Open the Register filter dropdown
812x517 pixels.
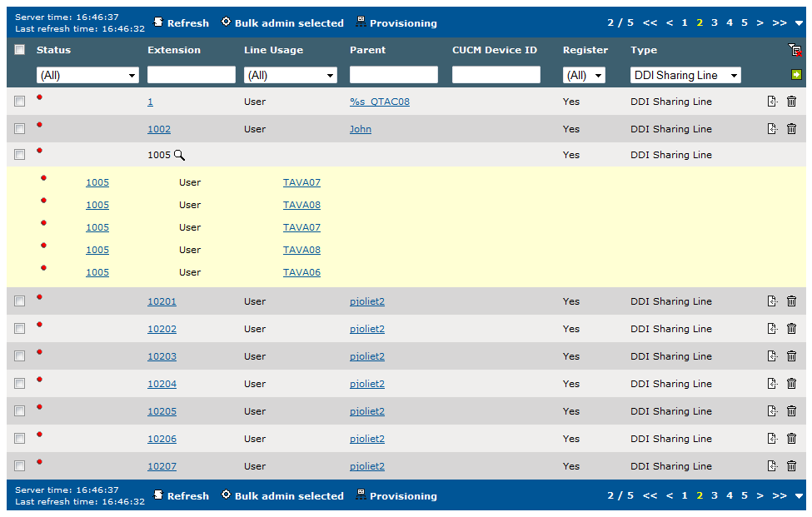pyautogui.click(x=584, y=75)
